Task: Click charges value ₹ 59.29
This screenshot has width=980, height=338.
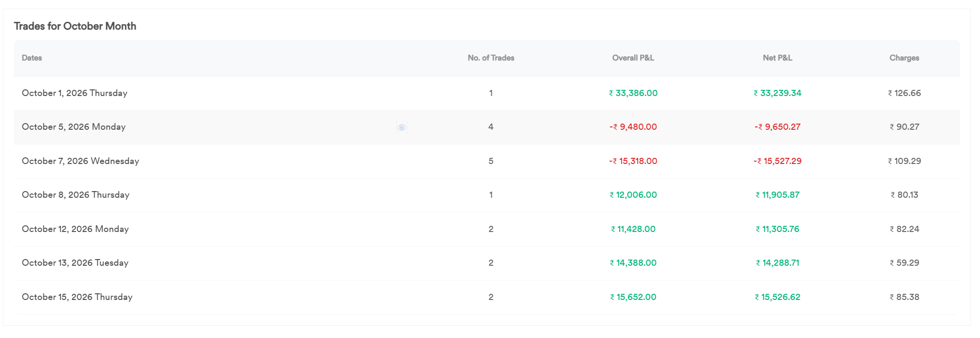Action: (x=904, y=263)
